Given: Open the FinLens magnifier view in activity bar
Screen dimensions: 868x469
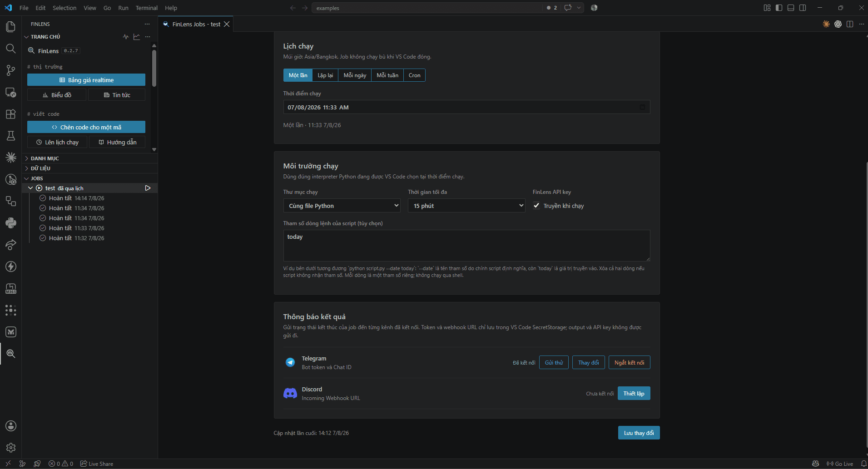Looking at the screenshot, I should coord(10,354).
